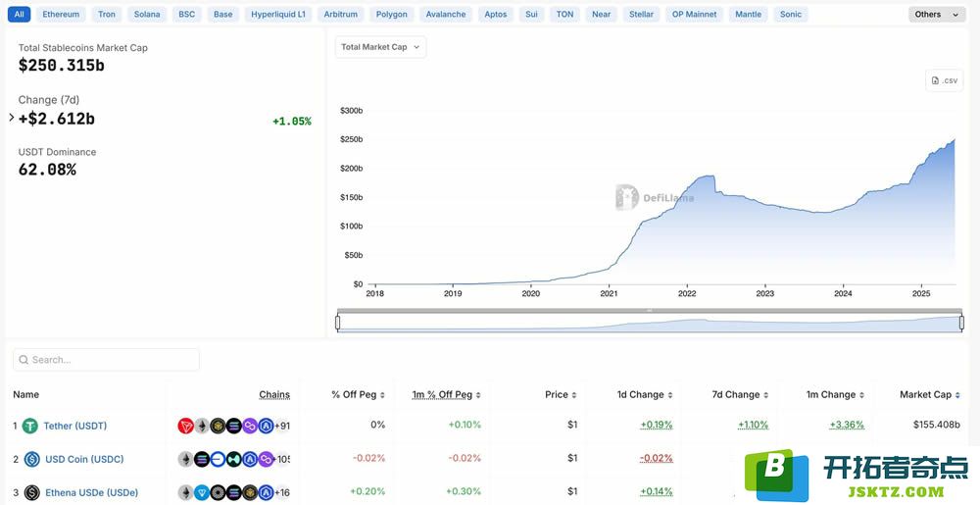Click the DefiLlama watermark logo on the chart

click(627, 197)
